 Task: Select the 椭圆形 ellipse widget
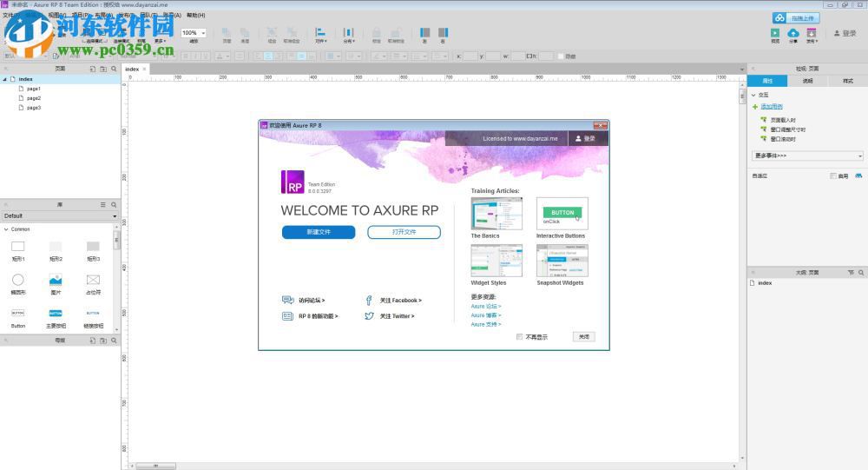point(17,280)
